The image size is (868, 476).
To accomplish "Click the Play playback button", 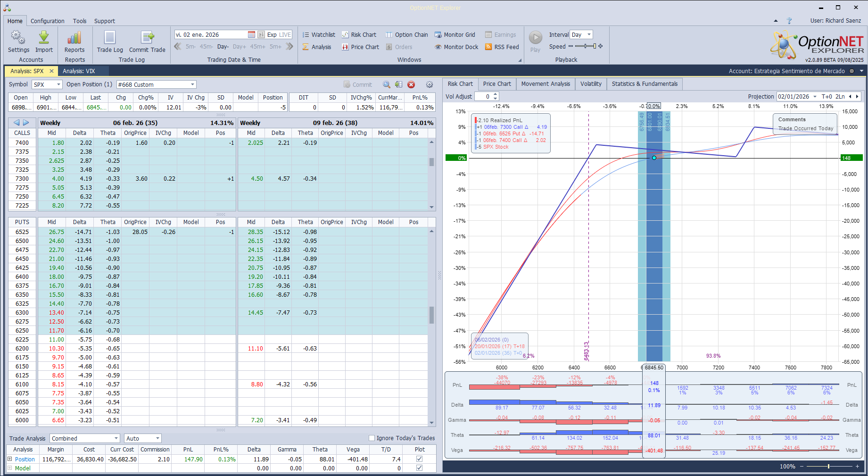I will 535,42.
